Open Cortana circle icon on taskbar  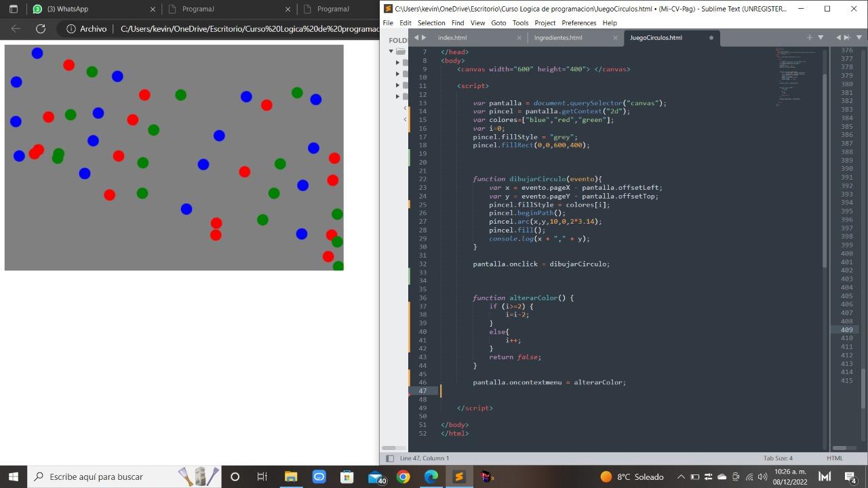[235, 476]
